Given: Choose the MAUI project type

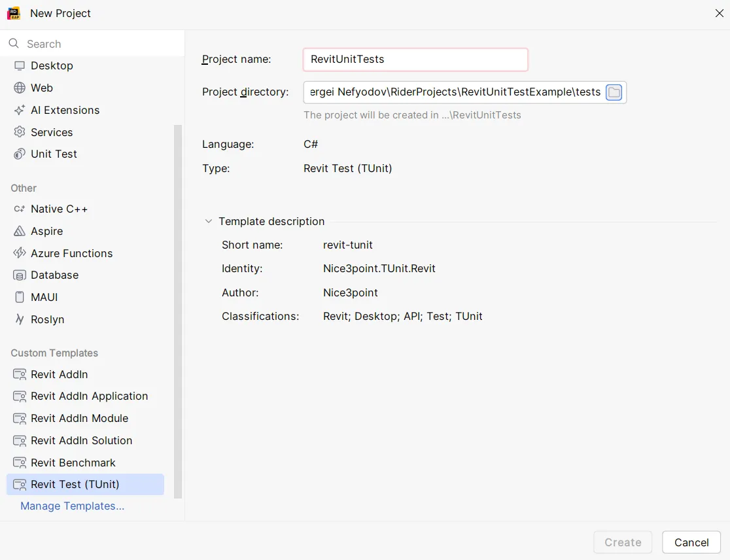Looking at the screenshot, I should click(85, 297).
